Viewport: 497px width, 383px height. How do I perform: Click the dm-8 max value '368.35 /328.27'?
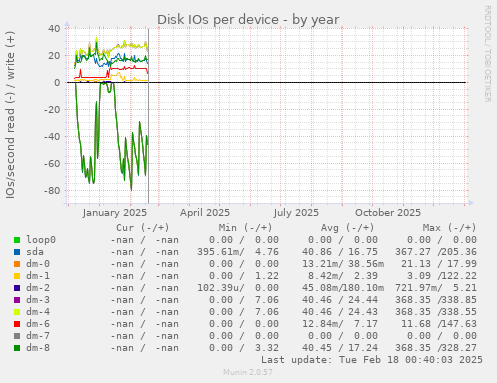tap(436, 348)
